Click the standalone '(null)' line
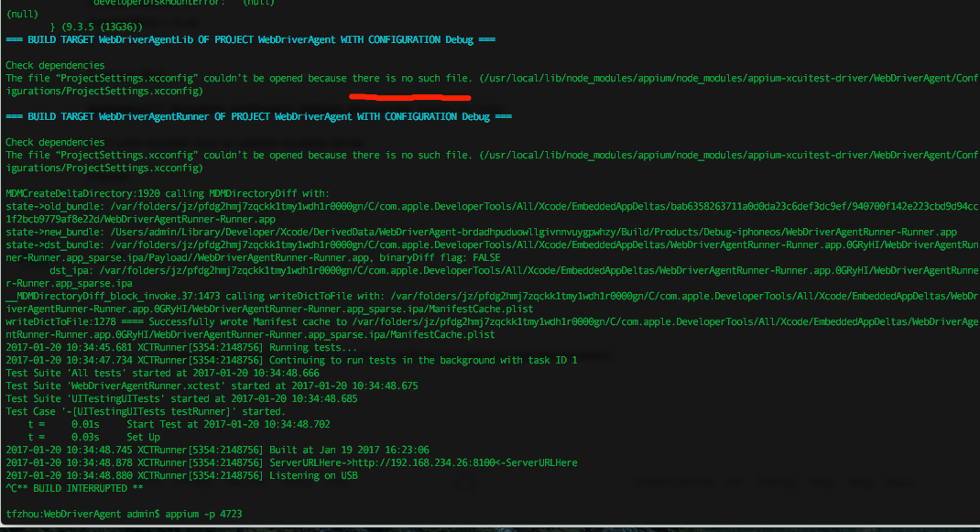Screen dimensions: 980x532 click(22, 14)
